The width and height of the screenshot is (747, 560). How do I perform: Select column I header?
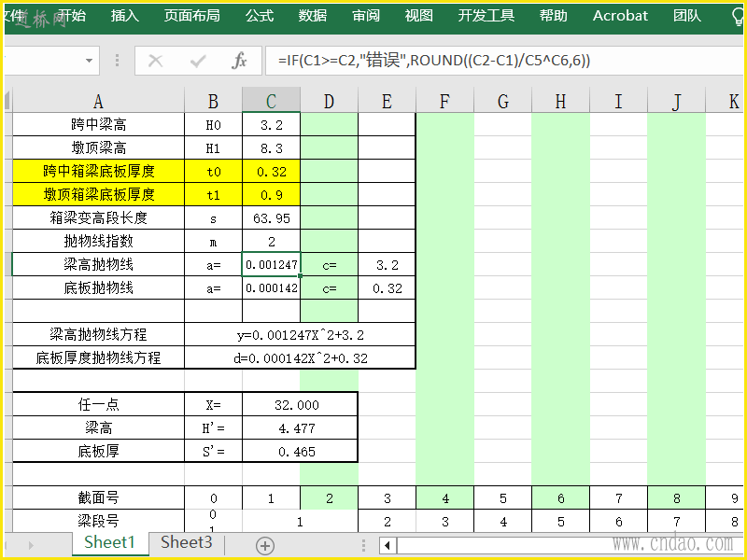coord(618,101)
